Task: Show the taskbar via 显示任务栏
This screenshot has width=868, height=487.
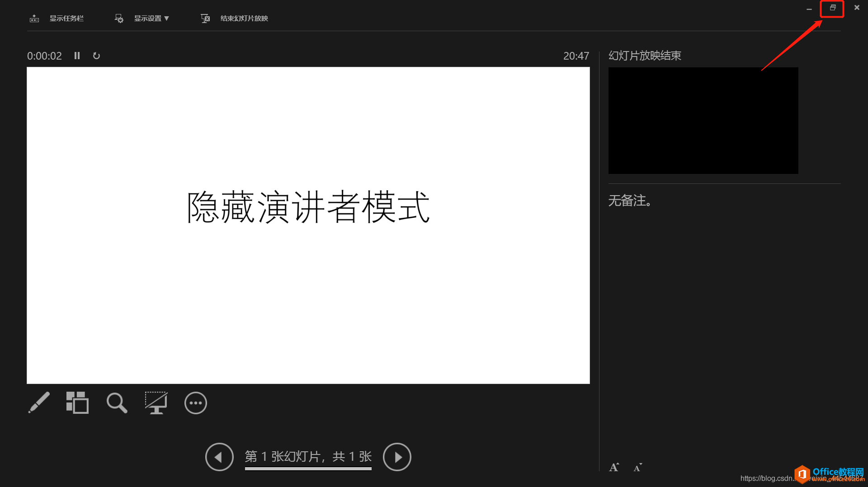Action: pyautogui.click(x=66, y=18)
